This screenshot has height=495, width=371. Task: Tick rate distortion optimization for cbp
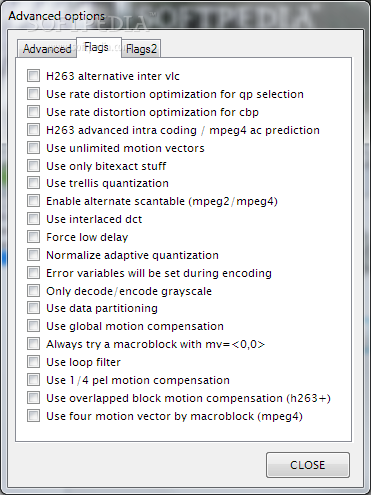point(33,112)
